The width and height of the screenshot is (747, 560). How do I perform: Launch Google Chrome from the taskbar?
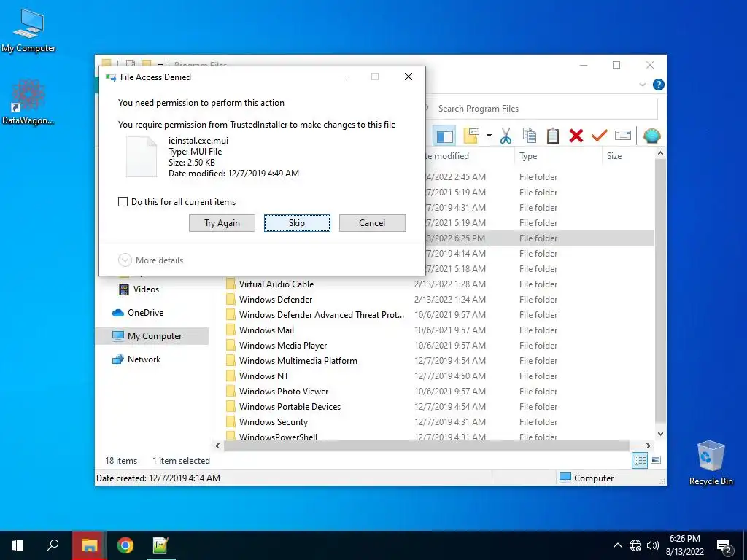coord(125,545)
